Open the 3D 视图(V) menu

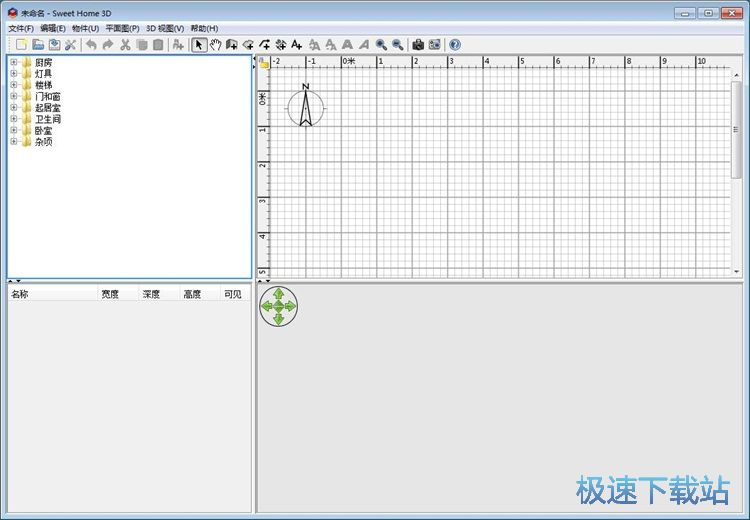tap(165, 28)
